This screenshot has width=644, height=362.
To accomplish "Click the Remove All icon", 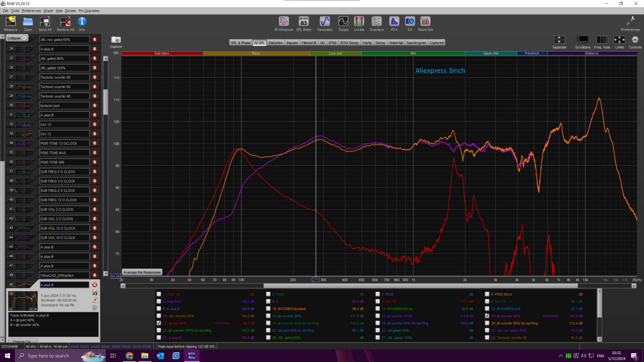I will 65,24.
